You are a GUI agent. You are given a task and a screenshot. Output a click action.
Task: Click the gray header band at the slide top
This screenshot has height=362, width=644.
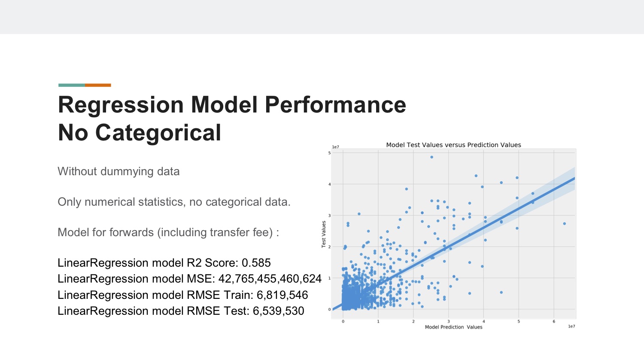[x=322, y=17]
